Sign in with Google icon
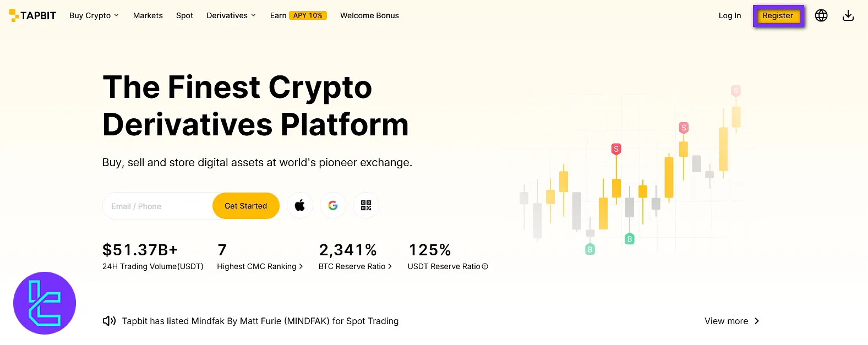The width and height of the screenshot is (868, 345). coord(333,206)
